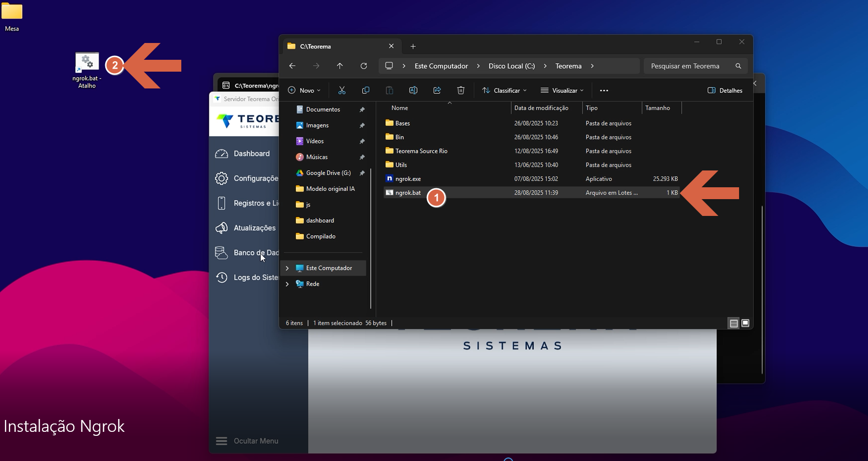
Task: Expand Este Computador tree node
Action: (287, 268)
